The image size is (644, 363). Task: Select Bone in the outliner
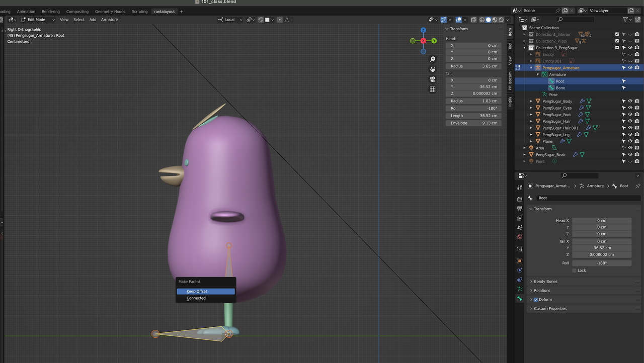560,88
